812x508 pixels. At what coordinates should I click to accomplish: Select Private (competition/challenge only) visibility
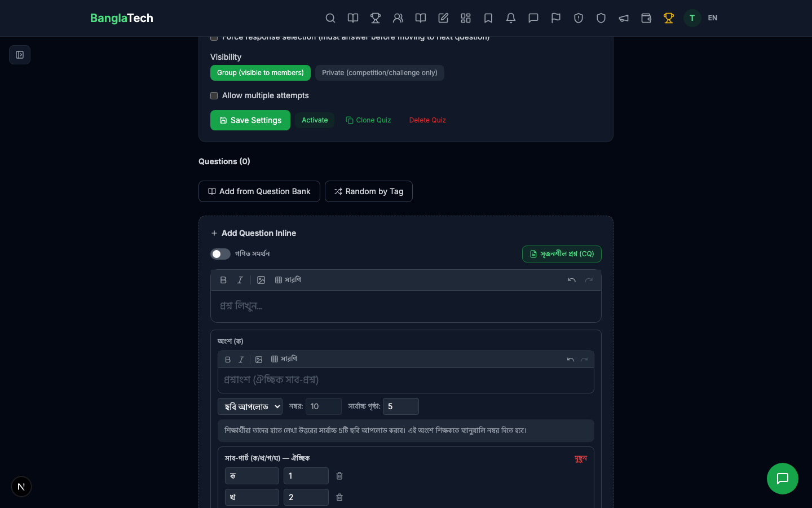[379, 73]
